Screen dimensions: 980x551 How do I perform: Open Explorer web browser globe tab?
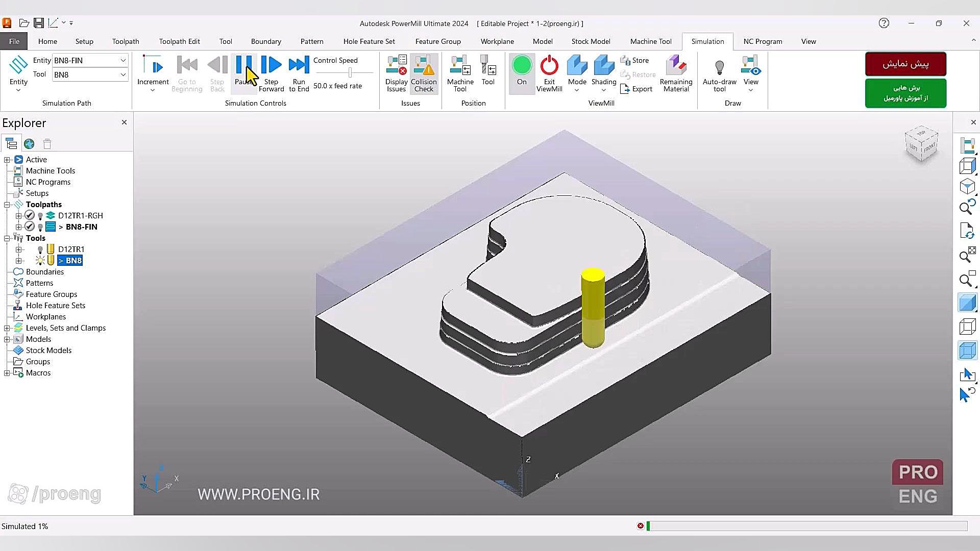[29, 144]
